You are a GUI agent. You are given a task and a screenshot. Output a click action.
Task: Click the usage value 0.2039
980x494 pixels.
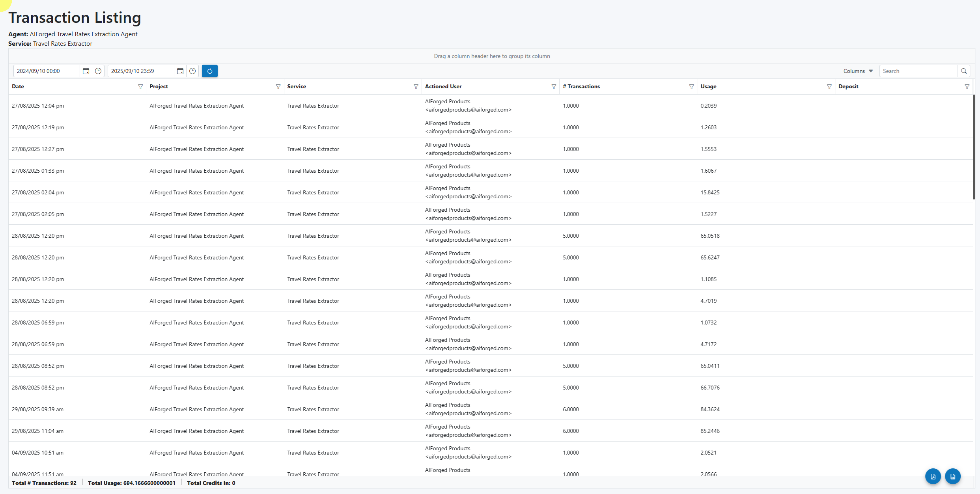click(x=708, y=106)
